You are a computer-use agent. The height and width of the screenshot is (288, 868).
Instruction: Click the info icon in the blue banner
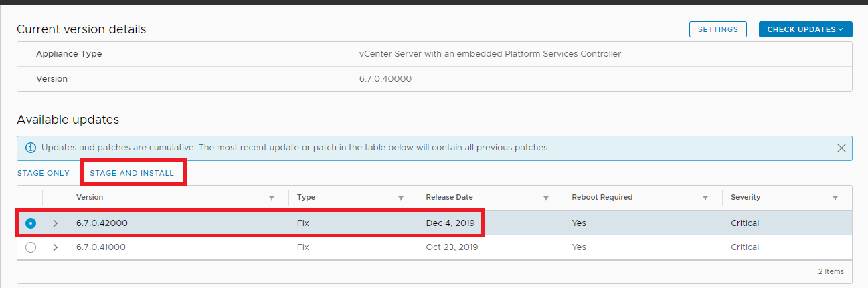pos(30,148)
